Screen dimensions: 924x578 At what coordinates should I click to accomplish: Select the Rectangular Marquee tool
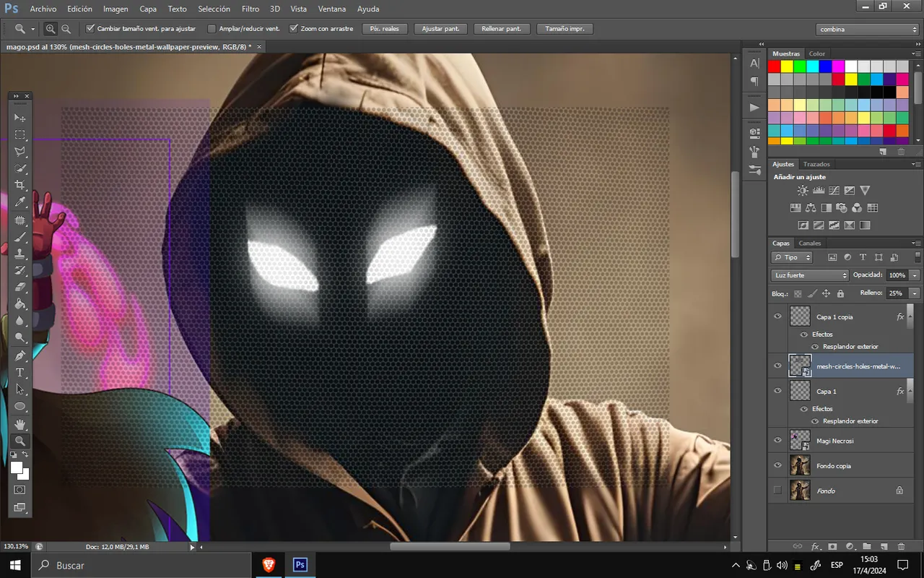tap(20, 134)
